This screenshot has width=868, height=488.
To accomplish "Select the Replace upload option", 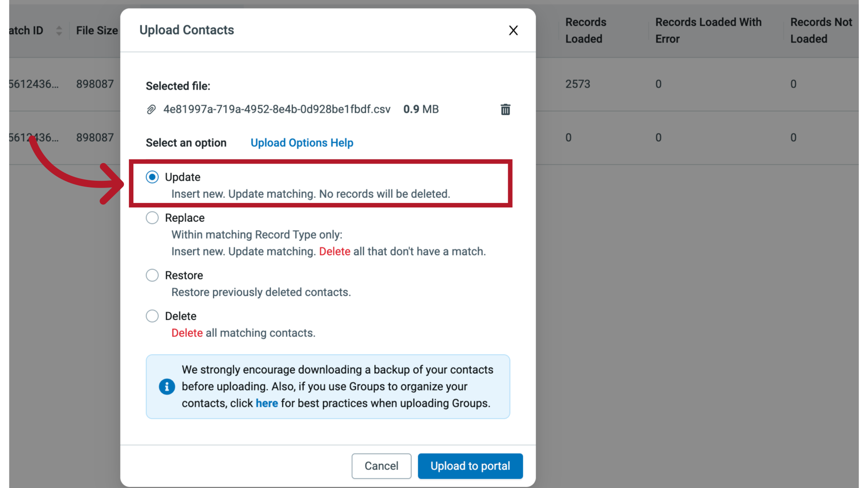I will [x=152, y=218].
